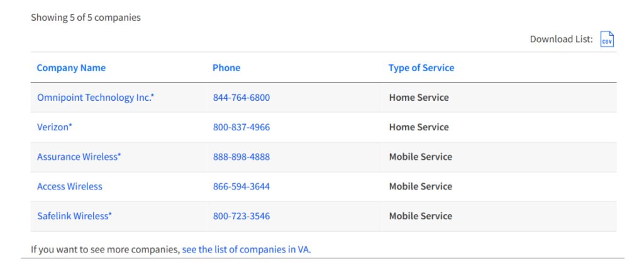
Task: Download the company list as CSV
Action: (607, 40)
